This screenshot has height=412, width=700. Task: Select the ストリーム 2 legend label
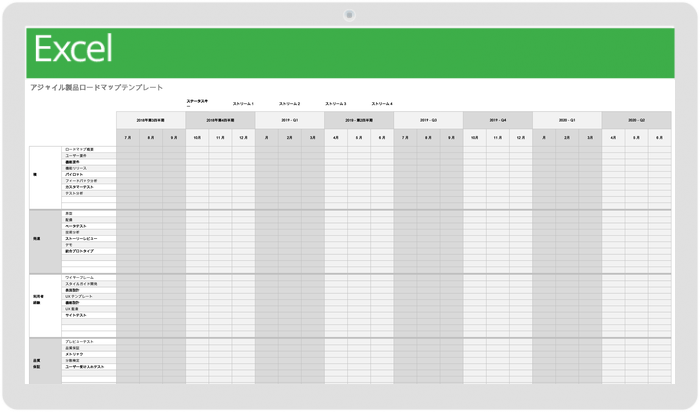pyautogui.click(x=289, y=104)
